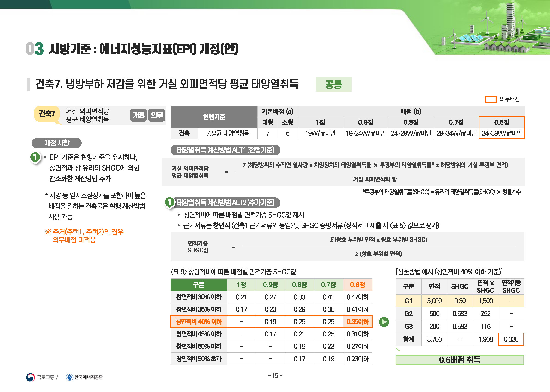Select the highlighted 창면적비 40% 이하 row
Image resolution: width=550 pixels, height=392 pixels.
point(198,322)
